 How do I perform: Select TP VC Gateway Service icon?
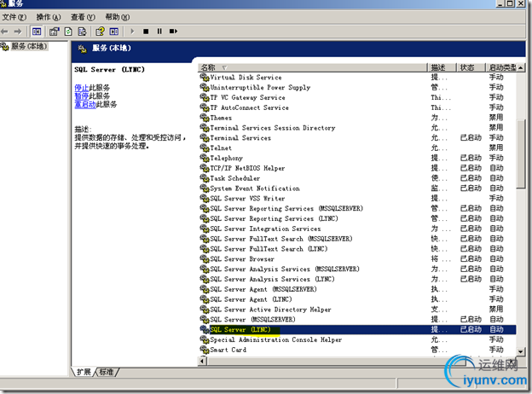205,97
